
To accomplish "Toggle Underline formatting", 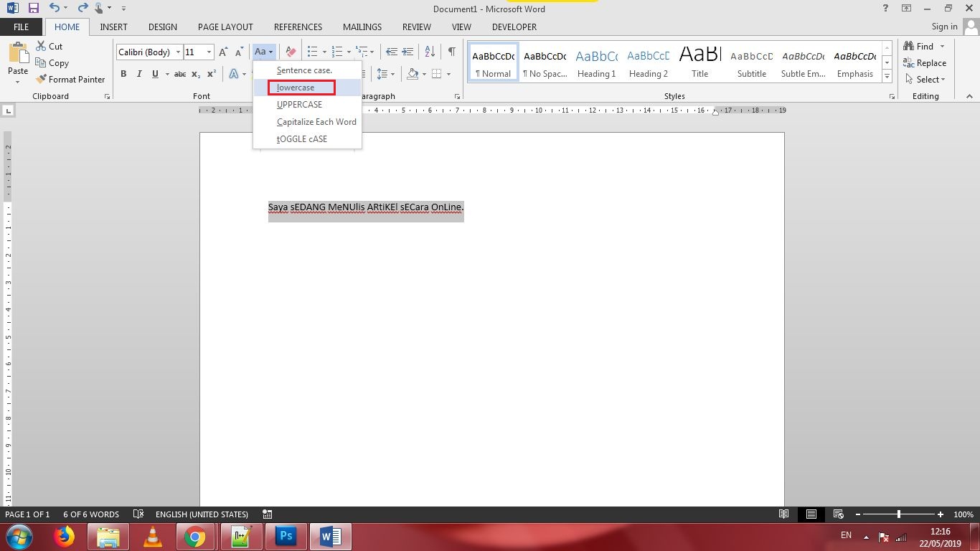I will (154, 73).
